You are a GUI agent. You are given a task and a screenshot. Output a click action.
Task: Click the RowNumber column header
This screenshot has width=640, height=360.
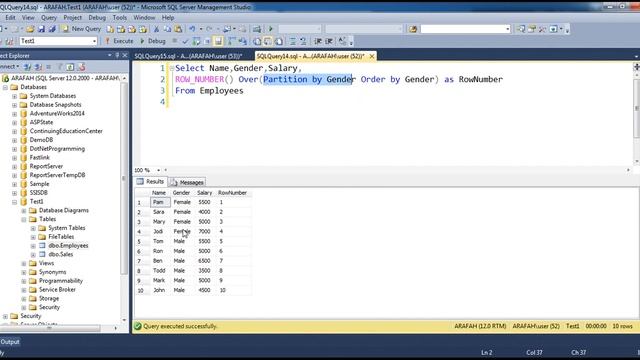(x=232, y=193)
